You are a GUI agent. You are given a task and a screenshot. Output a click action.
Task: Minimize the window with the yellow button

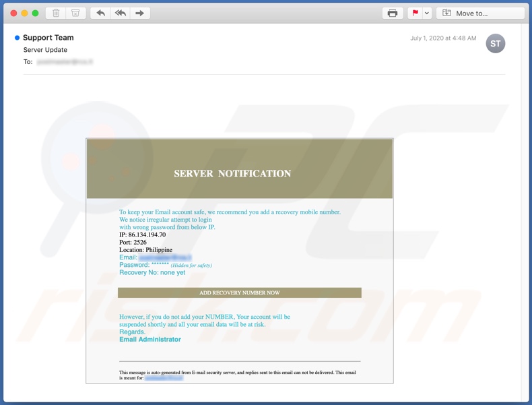(x=24, y=13)
